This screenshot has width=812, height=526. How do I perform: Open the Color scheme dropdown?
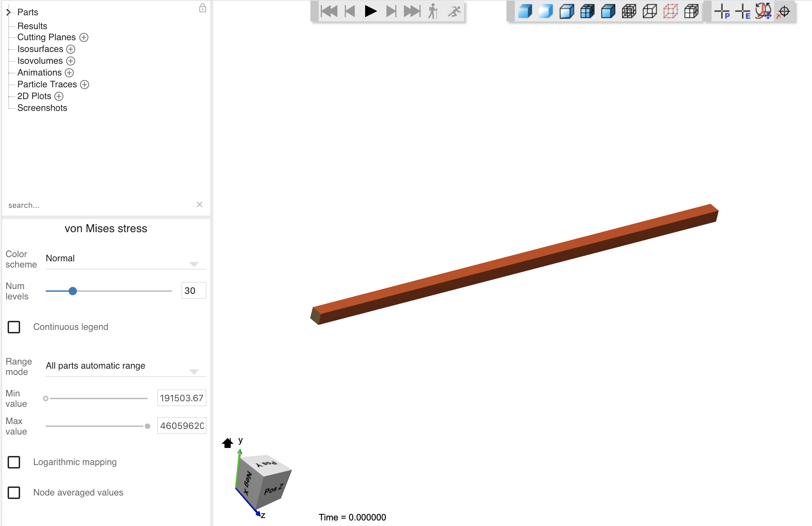[x=126, y=259]
